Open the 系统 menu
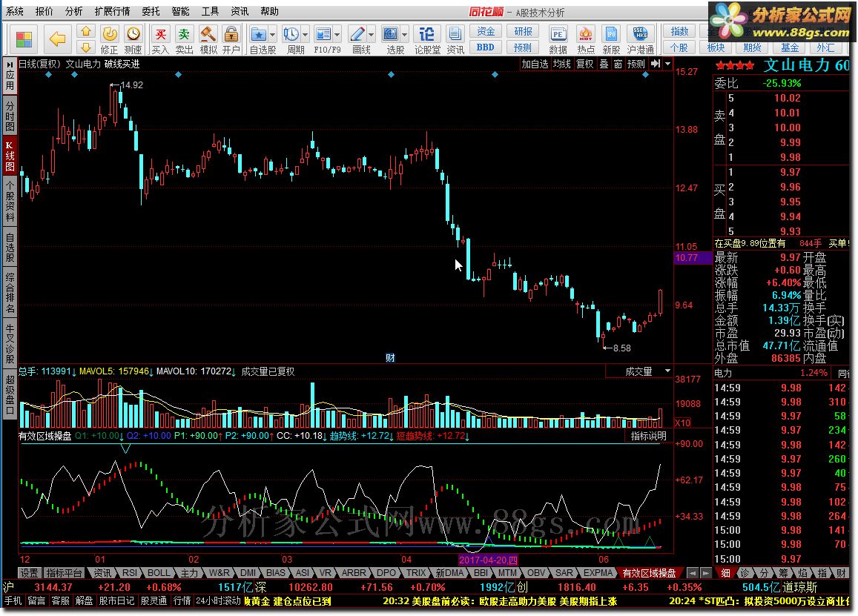 coord(15,11)
